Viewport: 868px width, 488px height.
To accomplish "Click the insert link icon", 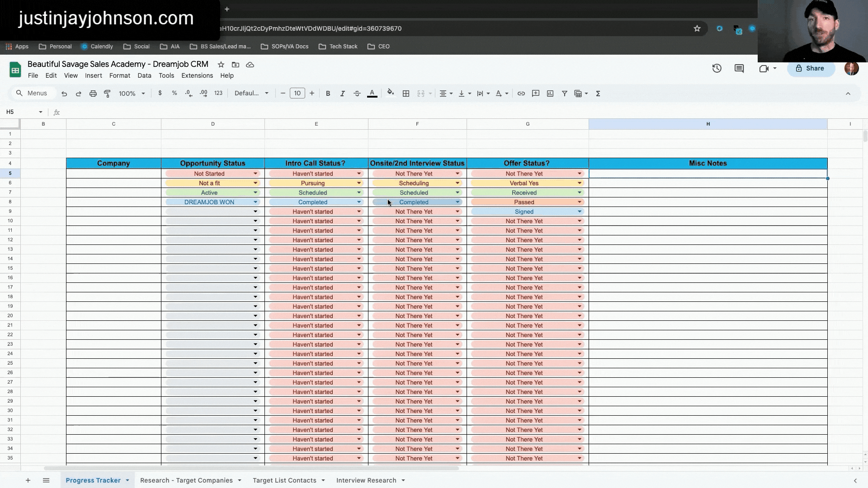I will (521, 94).
